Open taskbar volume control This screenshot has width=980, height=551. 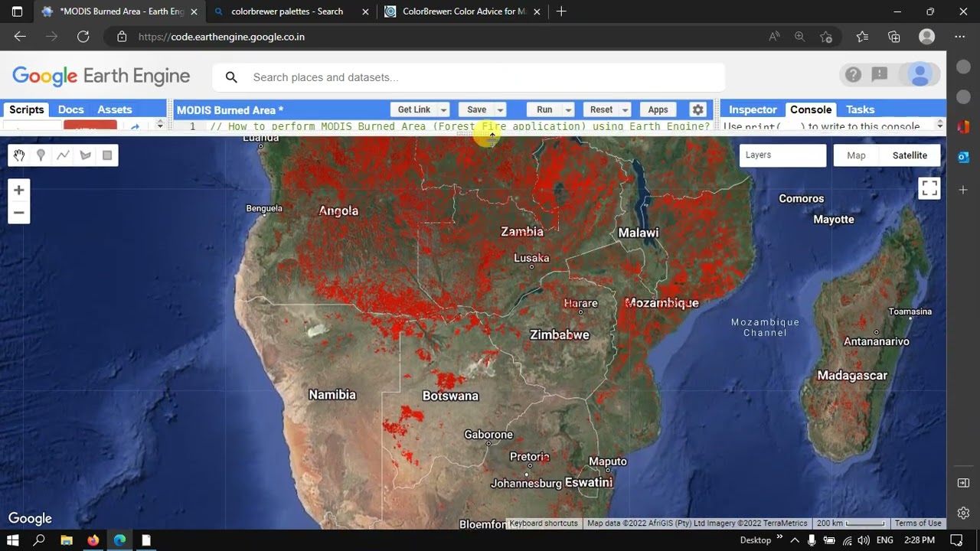pyautogui.click(x=864, y=540)
